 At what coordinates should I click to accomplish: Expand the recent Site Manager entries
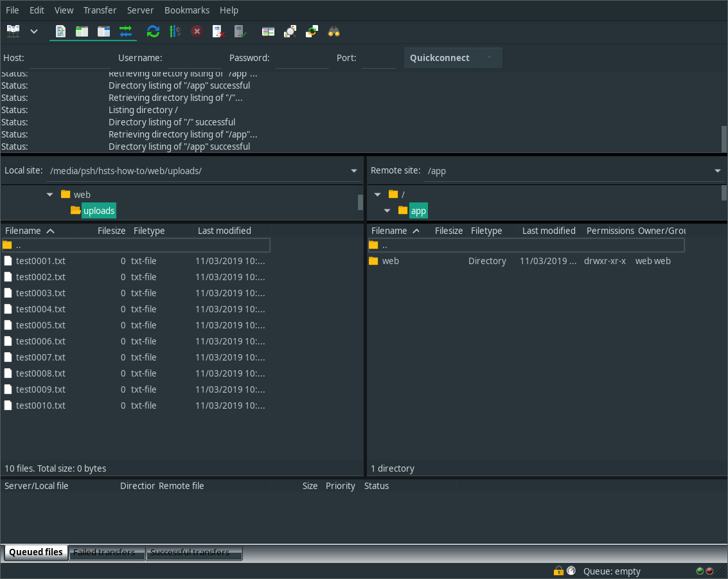tap(33, 31)
